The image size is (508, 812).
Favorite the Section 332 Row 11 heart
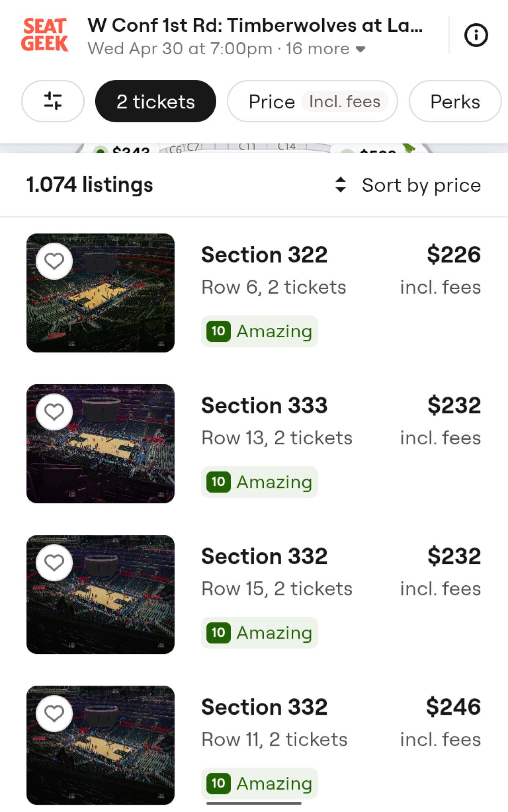54,713
